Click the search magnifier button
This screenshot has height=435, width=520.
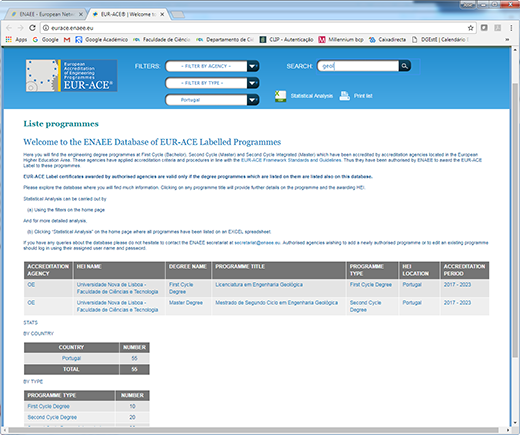click(404, 66)
